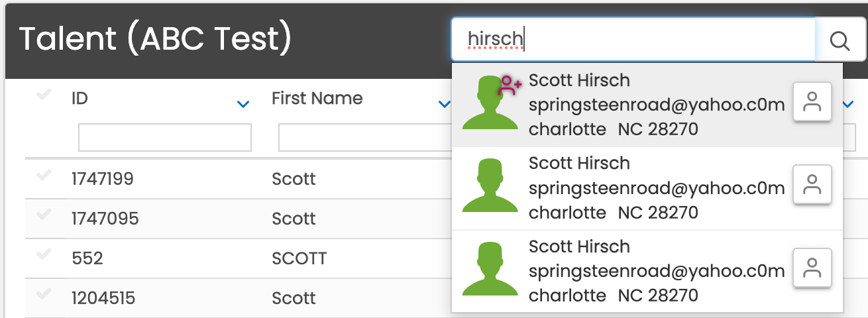Open the First Name column dropdown chevron
The image size is (868, 318).
pyautogui.click(x=445, y=104)
